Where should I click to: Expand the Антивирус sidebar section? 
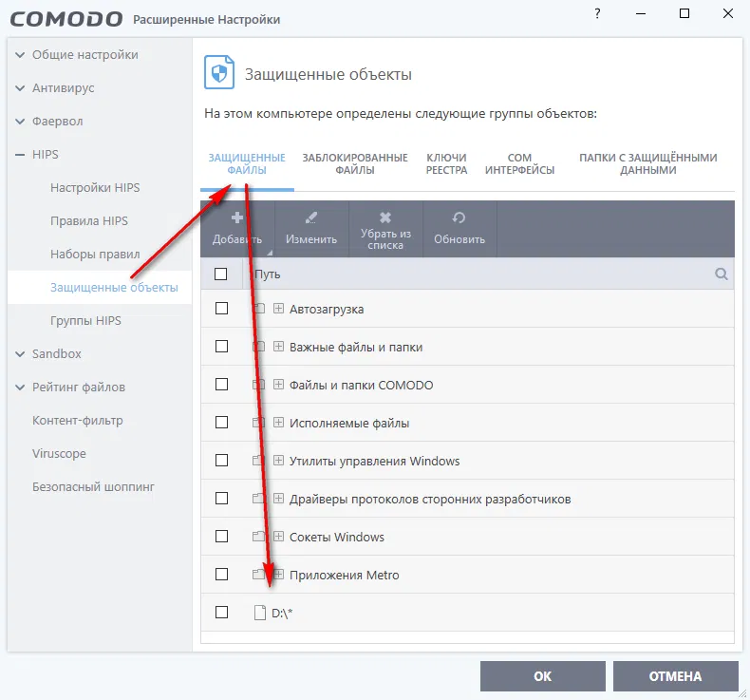[20, 88]
